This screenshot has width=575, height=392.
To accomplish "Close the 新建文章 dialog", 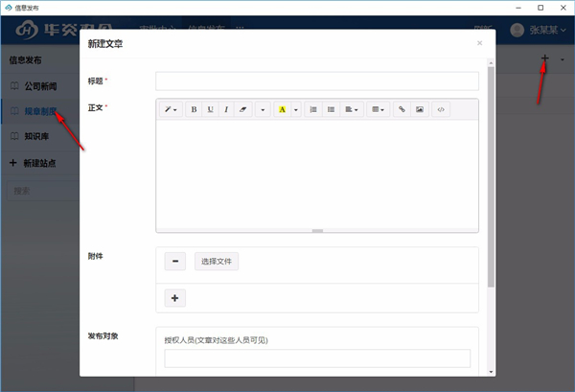I will click(479, 43).
